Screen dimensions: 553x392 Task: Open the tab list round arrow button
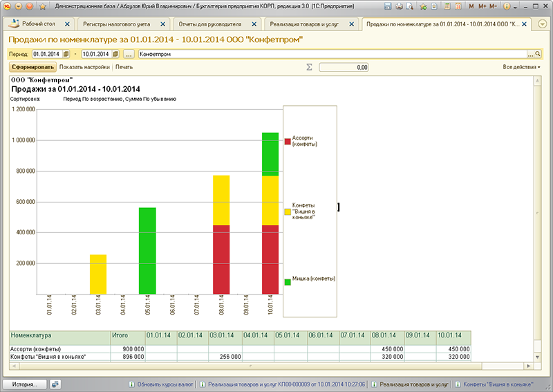coord(543,24)
